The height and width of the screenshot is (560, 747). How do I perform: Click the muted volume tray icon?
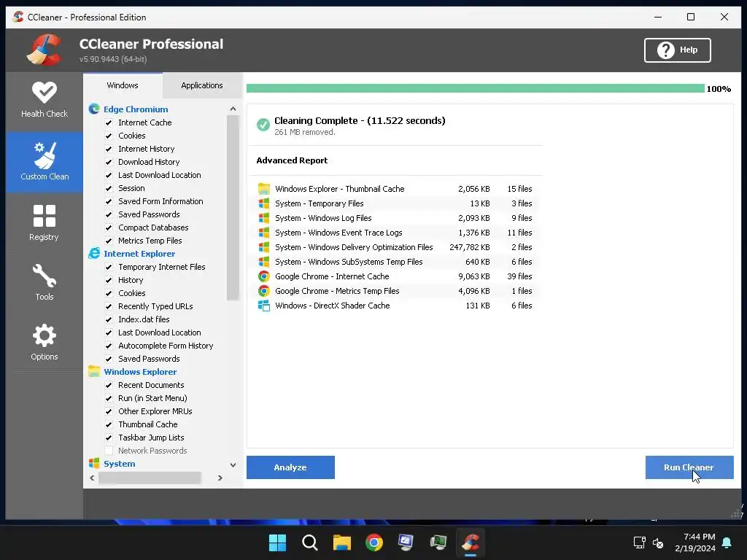(x=658, y=542)
